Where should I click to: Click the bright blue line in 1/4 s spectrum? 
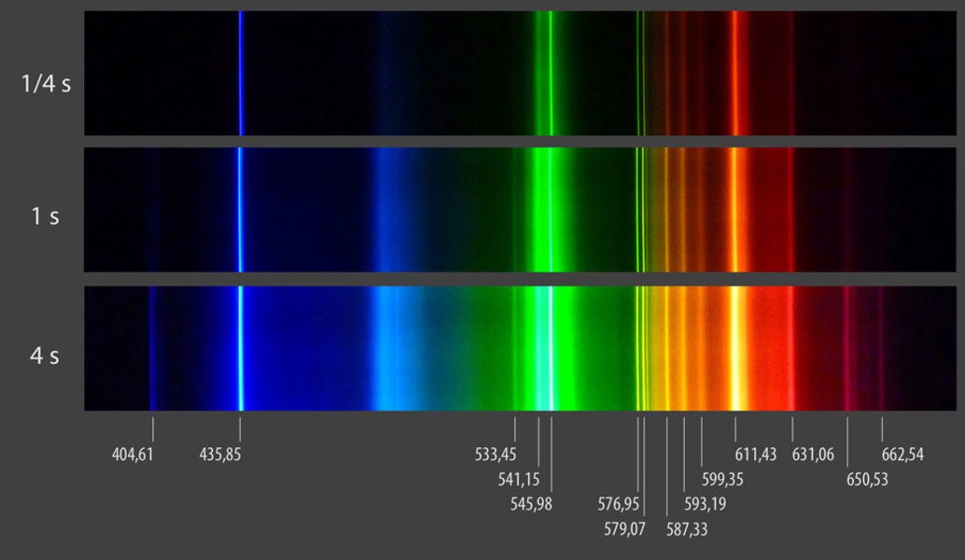tap(241, 73)
